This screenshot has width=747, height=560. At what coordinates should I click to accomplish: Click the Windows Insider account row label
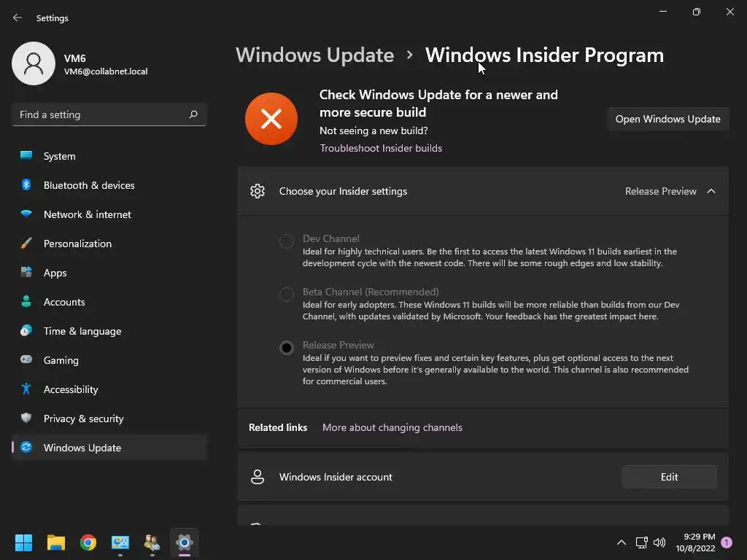[x=336, y=477]
